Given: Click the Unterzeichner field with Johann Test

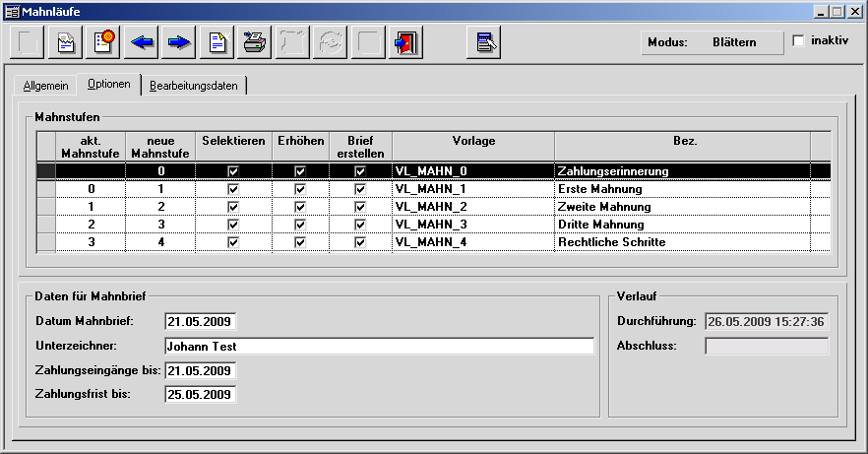Looking at the screenshot, I should 379,347.
